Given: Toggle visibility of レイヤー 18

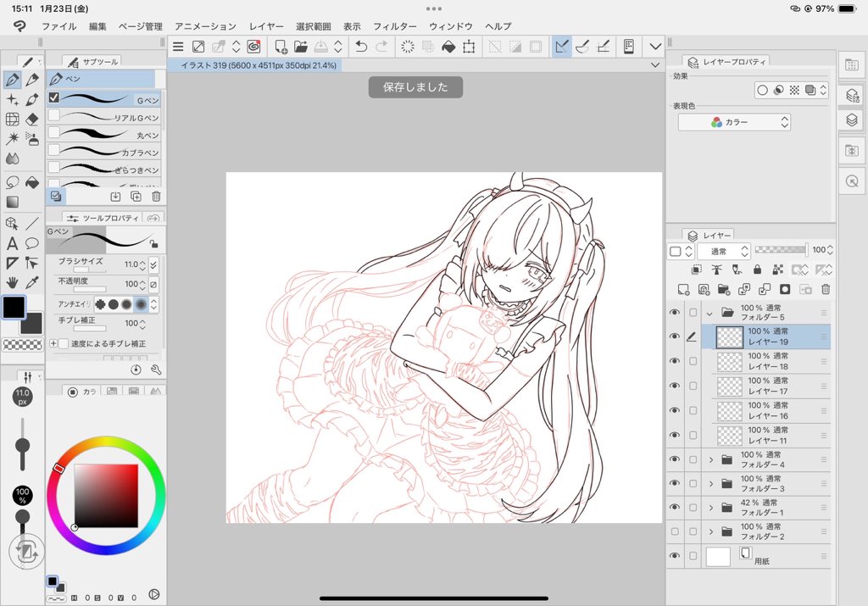Looking at the screenshot, I should 674,361.
